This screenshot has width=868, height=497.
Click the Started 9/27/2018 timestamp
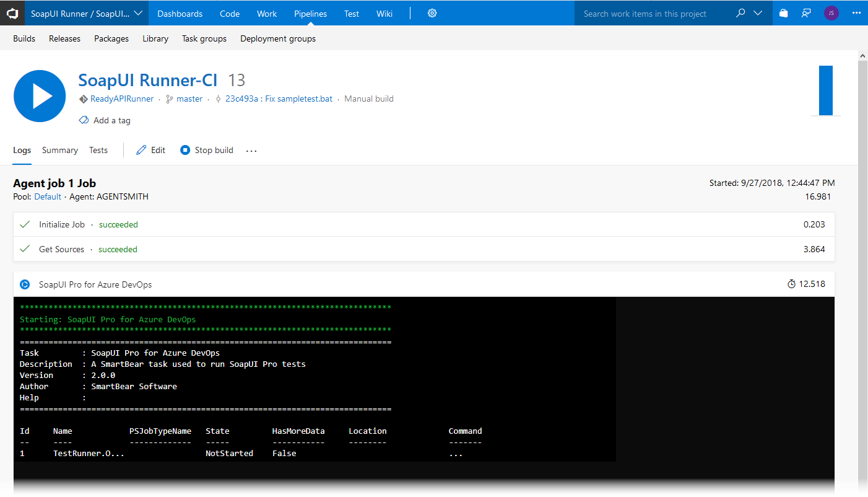tap(772, 183)
